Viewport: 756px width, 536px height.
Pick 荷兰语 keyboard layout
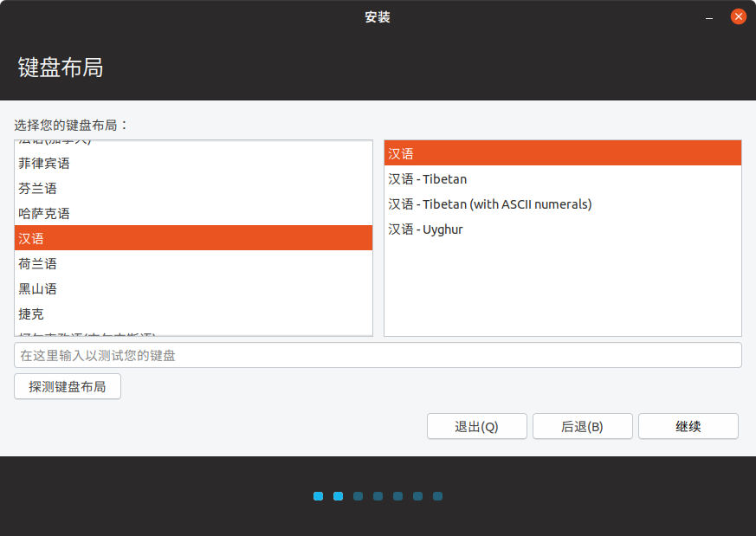pos(193,263)
